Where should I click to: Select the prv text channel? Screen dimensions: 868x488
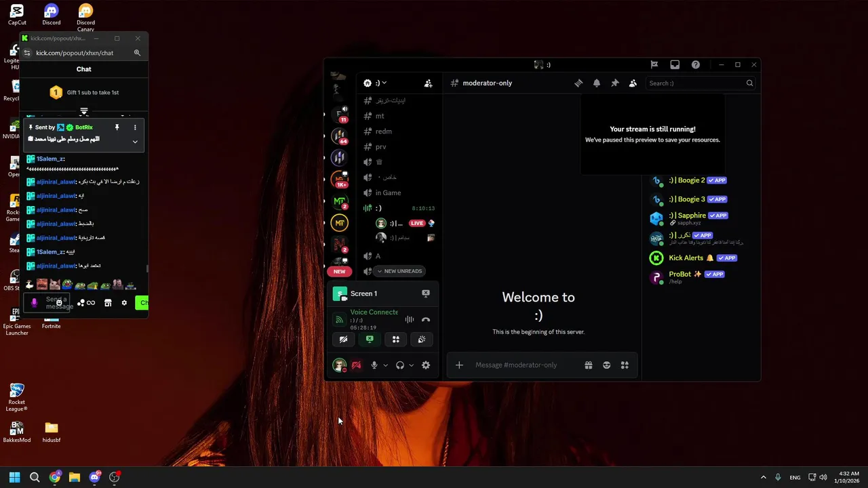coord(400,146)
